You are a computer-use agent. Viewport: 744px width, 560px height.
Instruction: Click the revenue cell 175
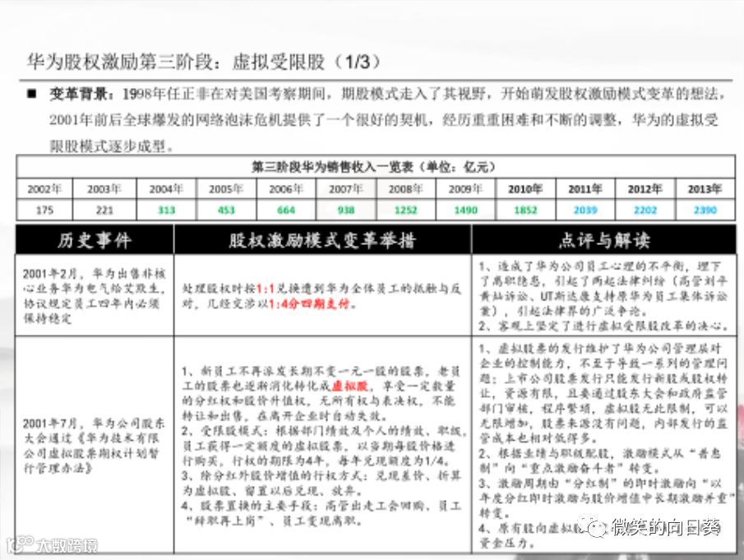click(44, 210)
